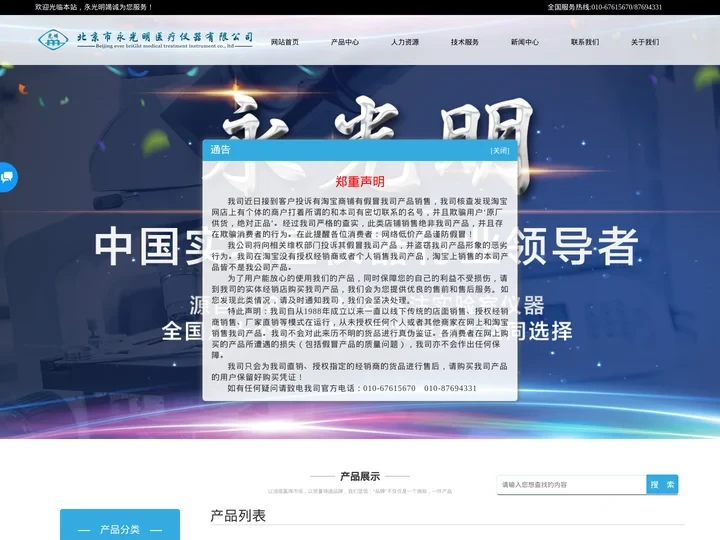
Task: Open the 人力资源 menu item
Action: [x=405, y=42]
